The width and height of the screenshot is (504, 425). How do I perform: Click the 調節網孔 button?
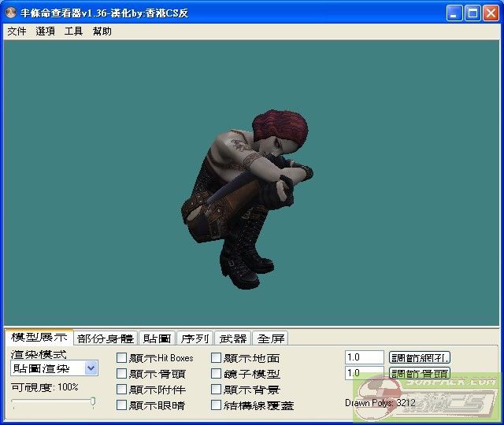(x=420, y=358)
